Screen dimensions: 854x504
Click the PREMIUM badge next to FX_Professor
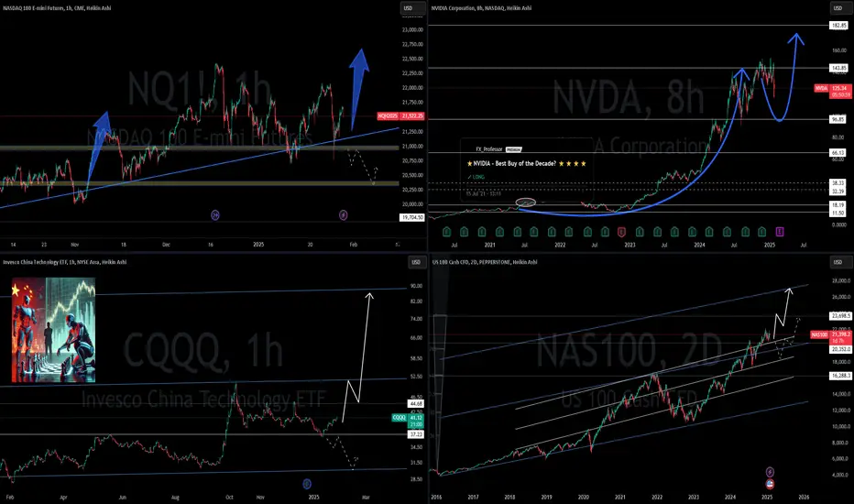pos(514,149)
